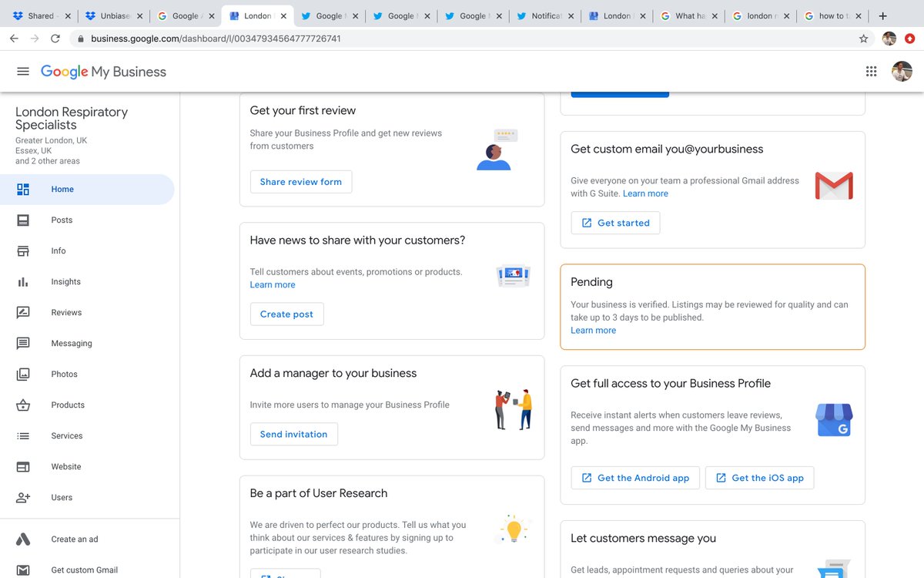The image size is (924, 578).
Task: Click 'Get your first review' heading
Action: pos(303,110)
